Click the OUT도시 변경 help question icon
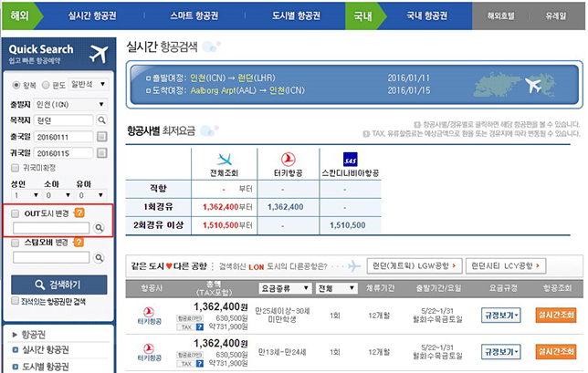The height and width of the screenshot is (373, 588). [79, 212]
